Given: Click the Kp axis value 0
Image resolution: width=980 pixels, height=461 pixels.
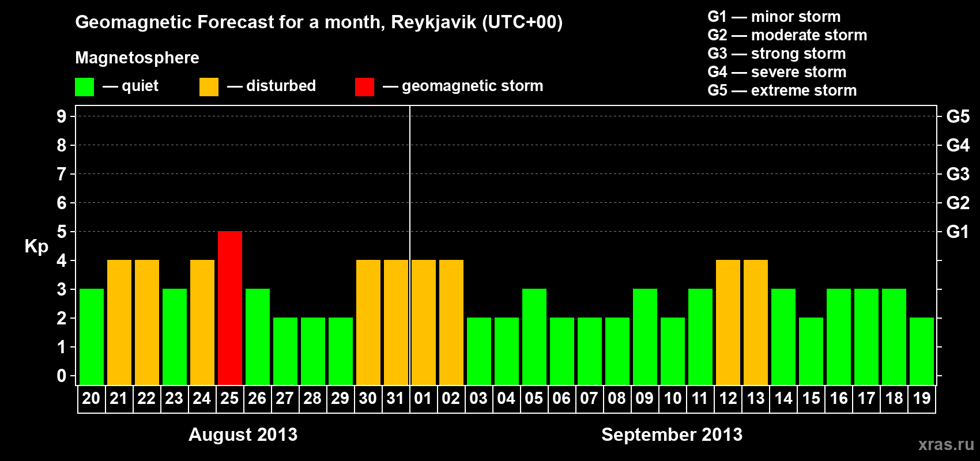Looking at the screenshot, I should coord(62,376).
